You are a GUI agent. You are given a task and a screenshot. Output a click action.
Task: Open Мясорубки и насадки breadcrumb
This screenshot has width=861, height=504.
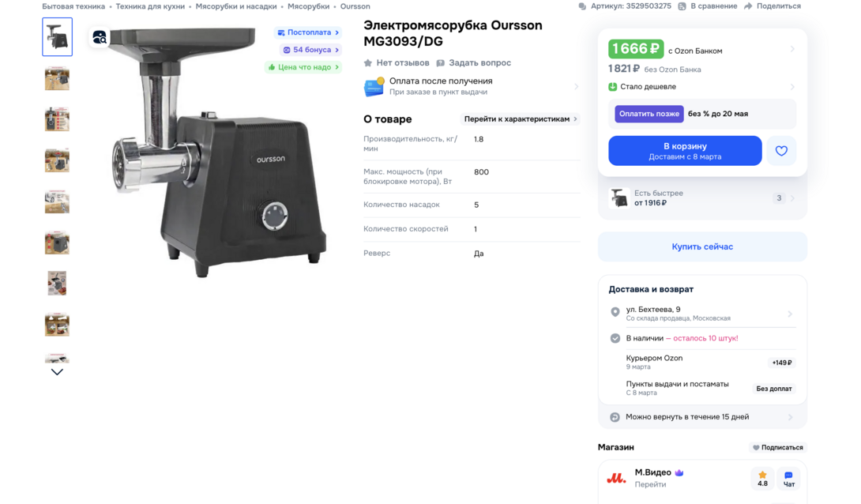point(236,6)
